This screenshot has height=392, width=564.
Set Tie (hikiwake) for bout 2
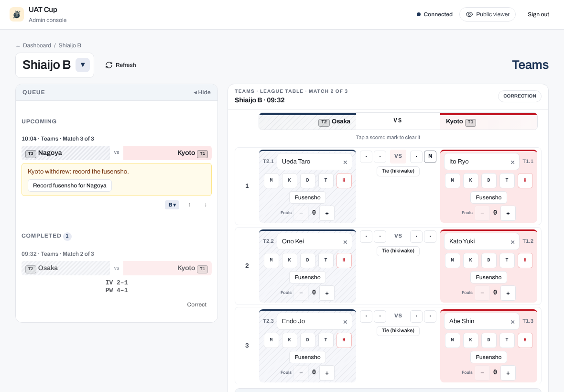tap(398, 250)
